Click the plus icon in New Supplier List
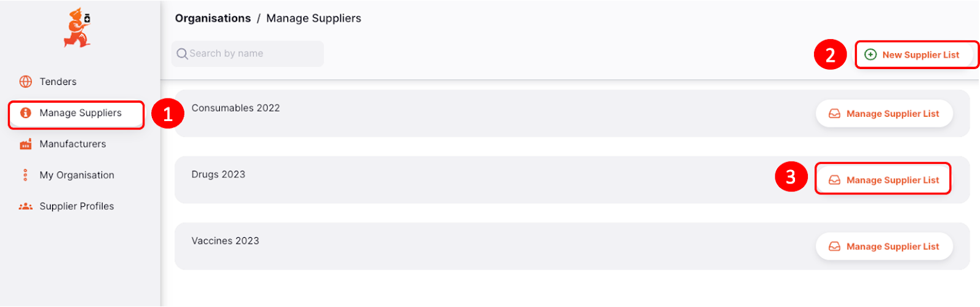Image resolution: width=980 pixels, height=307 pixels. [x=870, y=54]
